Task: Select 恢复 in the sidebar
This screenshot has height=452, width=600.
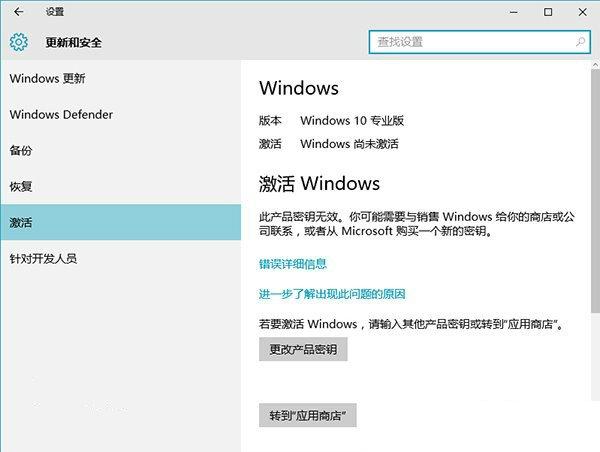Action: (x=121, y=186)
